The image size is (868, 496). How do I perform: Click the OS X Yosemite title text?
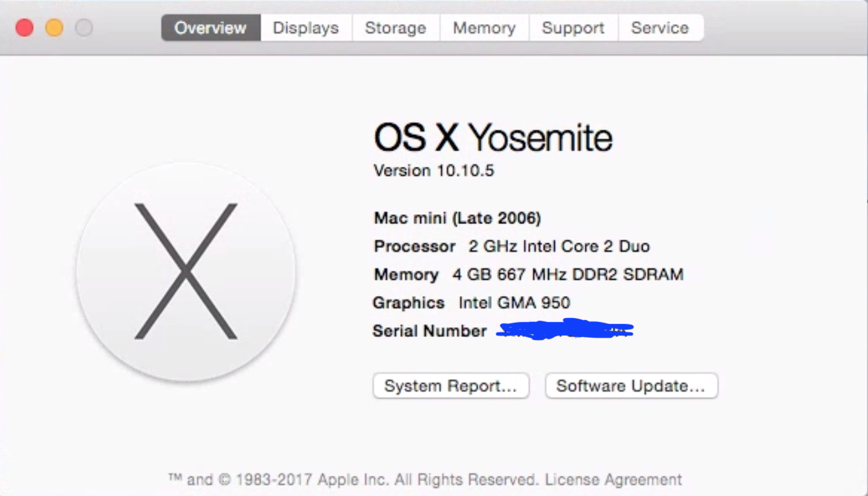point(492,138)
